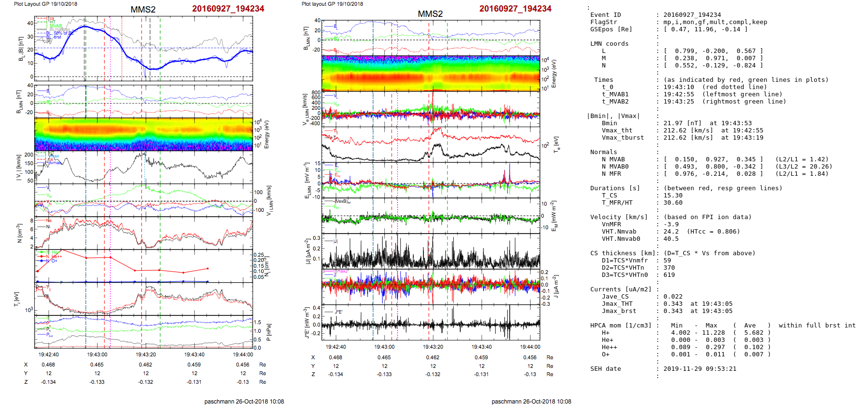Screen dimensions: 868x405
Task: Click the |J| current density panel in right plot
Action: pyautogui.click(x=431, y=251)
